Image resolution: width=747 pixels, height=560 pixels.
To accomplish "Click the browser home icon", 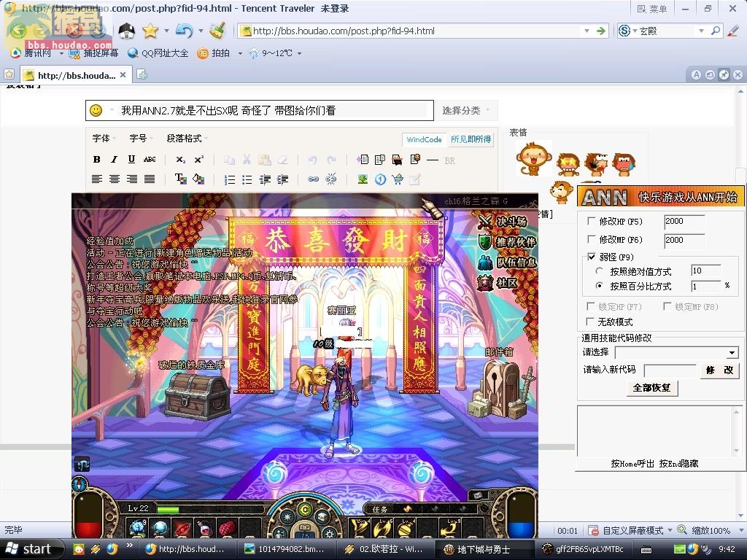I will (126, 31).
